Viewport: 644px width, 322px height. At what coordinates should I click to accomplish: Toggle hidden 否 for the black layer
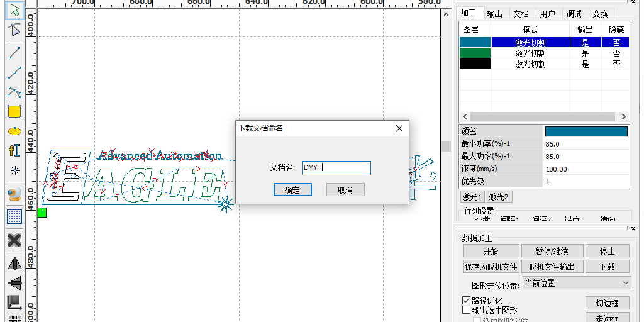pos(616,64)
